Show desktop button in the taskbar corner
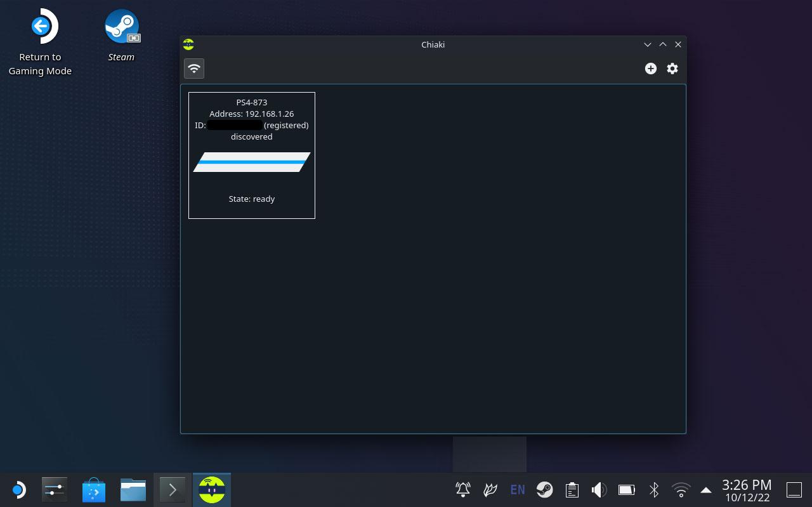 (x=794, y=489)
